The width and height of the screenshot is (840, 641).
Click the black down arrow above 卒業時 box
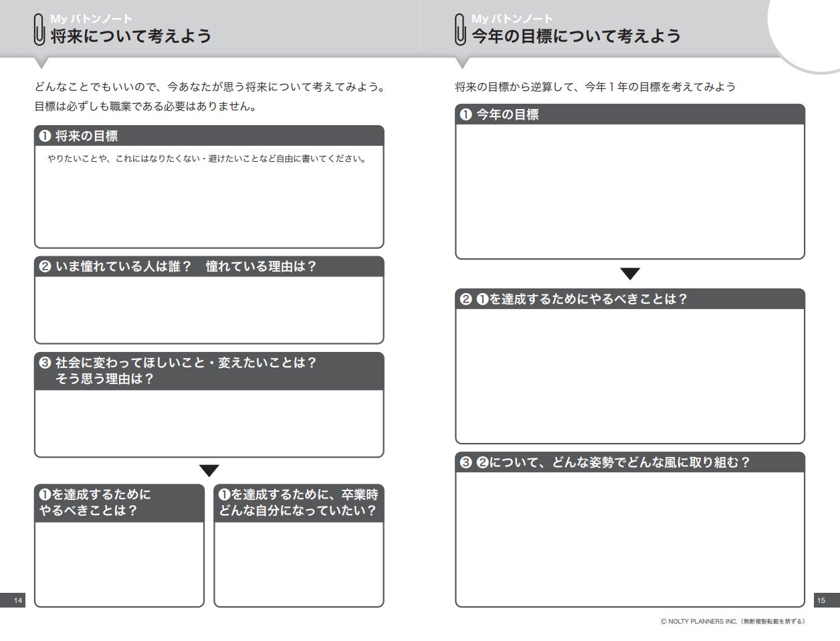(209, 470)
